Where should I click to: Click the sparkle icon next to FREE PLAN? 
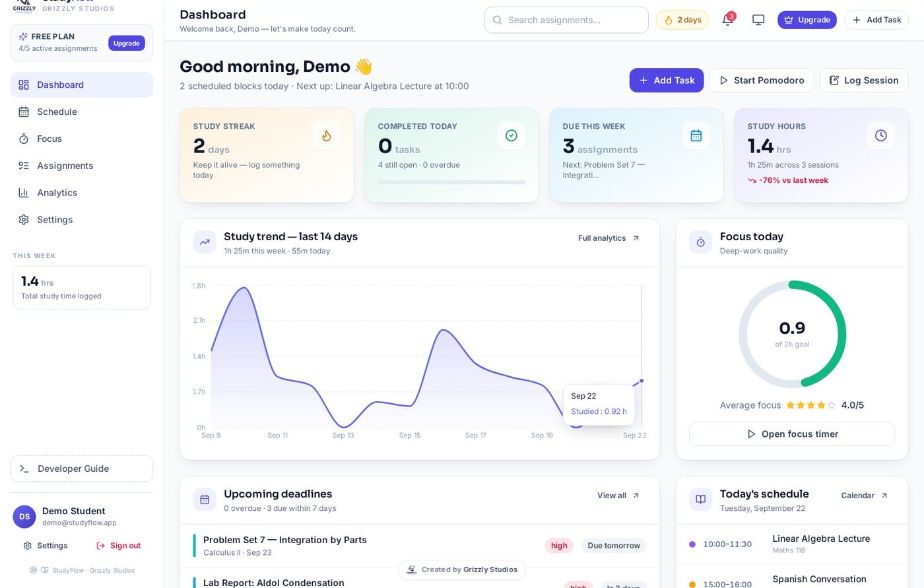click(23, 36)
